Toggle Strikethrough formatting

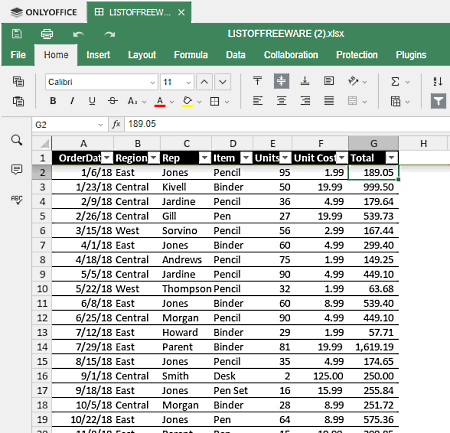click(x=113, y=101)
